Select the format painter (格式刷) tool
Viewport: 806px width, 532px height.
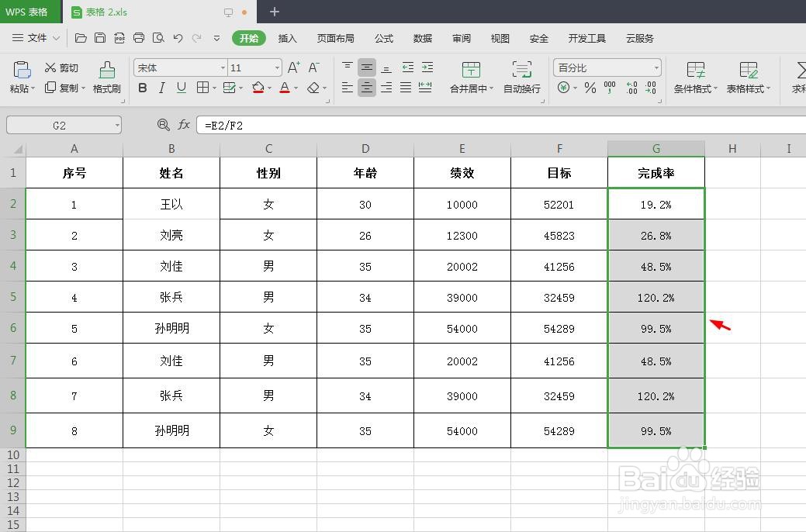(x=108, y=78)
